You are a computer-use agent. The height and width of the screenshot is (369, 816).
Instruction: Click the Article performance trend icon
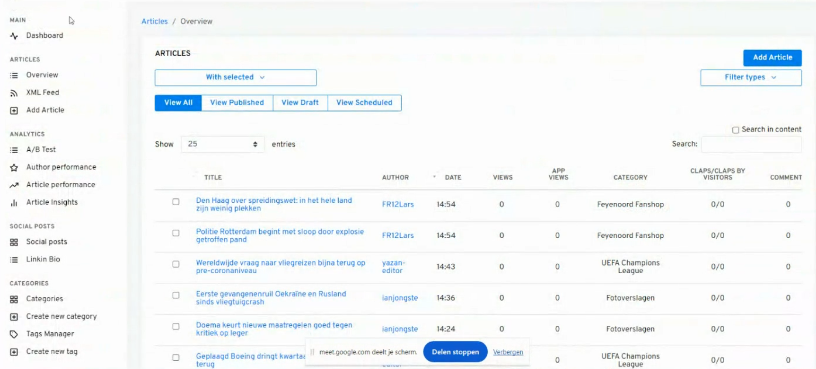[14, 185]
